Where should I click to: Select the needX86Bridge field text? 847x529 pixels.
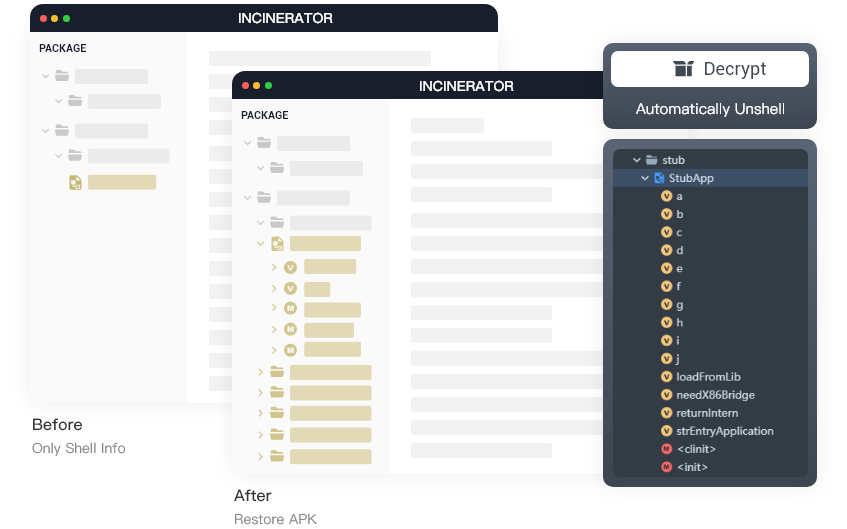tap(715, 395)
